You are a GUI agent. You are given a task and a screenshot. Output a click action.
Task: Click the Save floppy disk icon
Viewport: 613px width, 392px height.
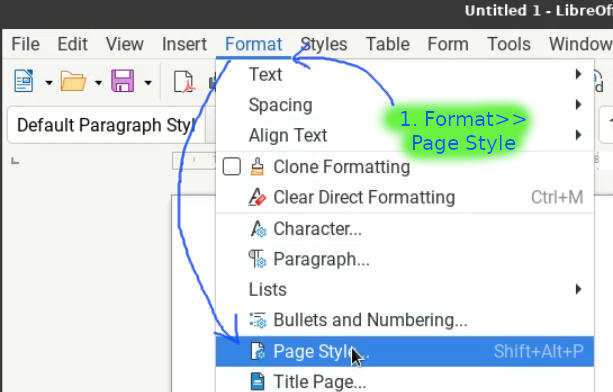(123, 81)
